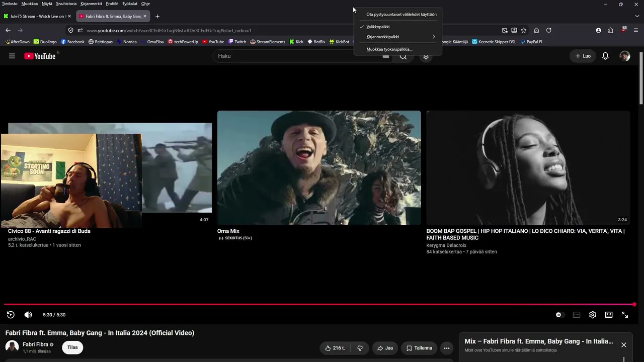This screenshot has width=644, height=362.
Task: Open the extensions puzzle icon
Action: [x=611, y=30]
